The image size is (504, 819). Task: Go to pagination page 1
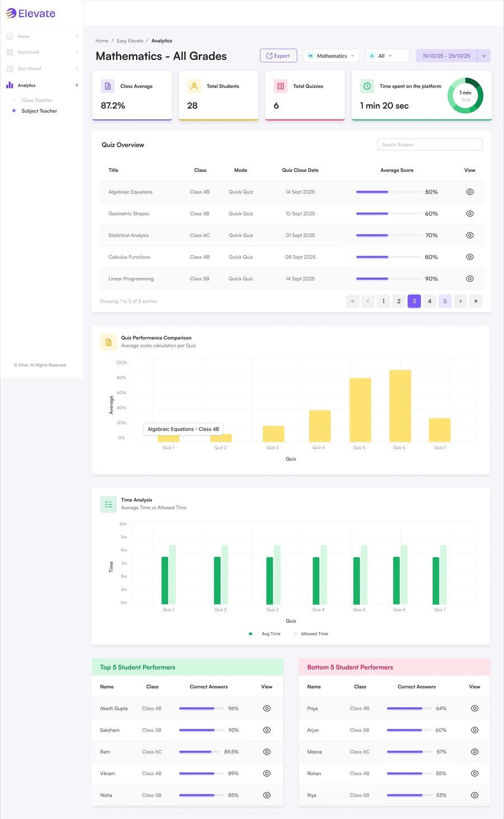(x=384, y=301)
